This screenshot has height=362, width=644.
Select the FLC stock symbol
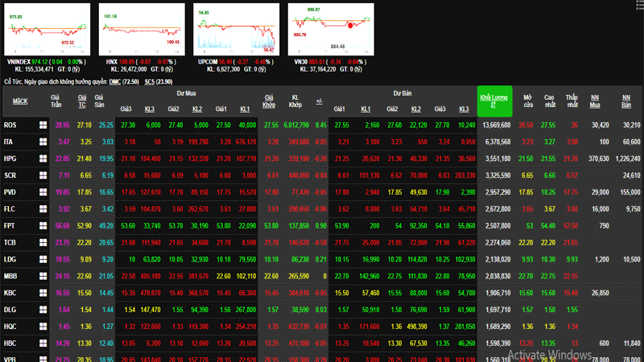(x=10, y=209)
